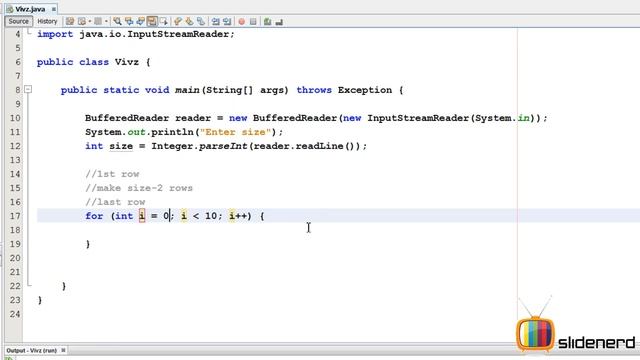Select the Vivz.java editor tab
This screenshot has height=360, width=640.
(x=30, y=9)
